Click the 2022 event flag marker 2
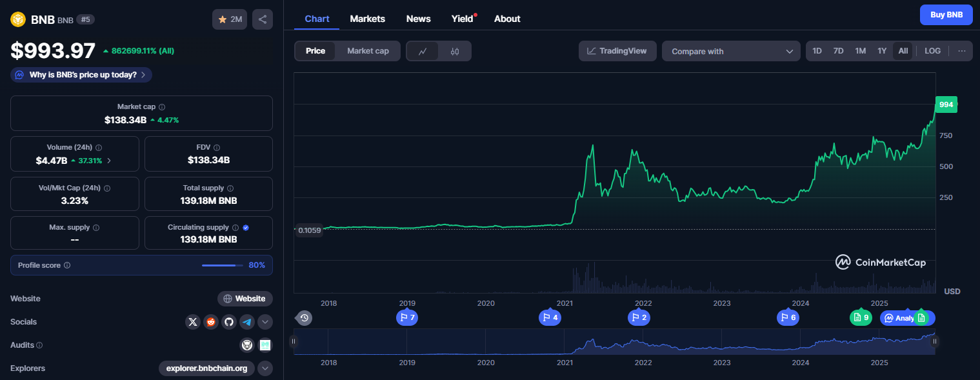This screenshot has height=380, width=980. pyautogui.click(x=639, y=317)
